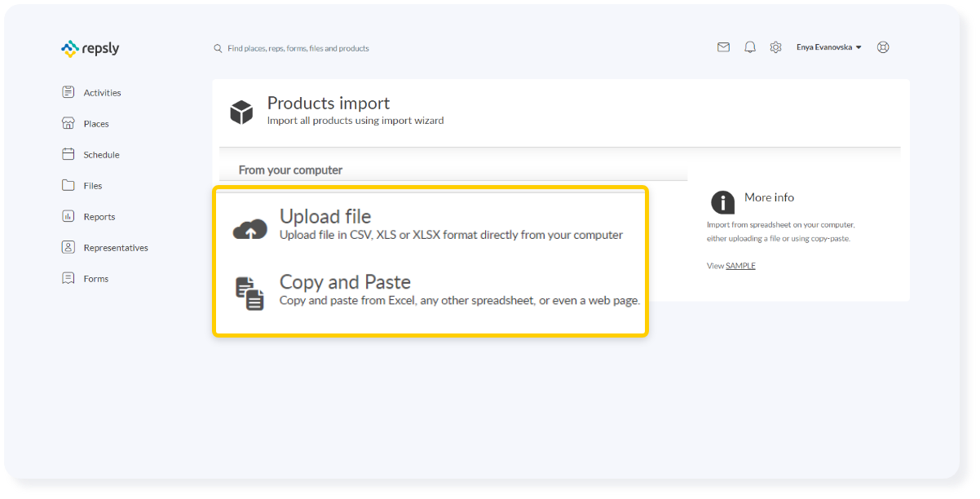This screenshot has height=499, width=980.
Task: Click the cloud upload icon
Action: click(x=250, y=230)
